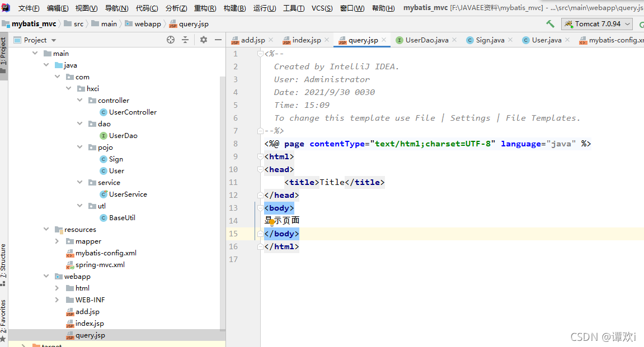Screen dimensions: 644x347
Task: Click the green build hammer icon
Action: [x=549, y=23]
